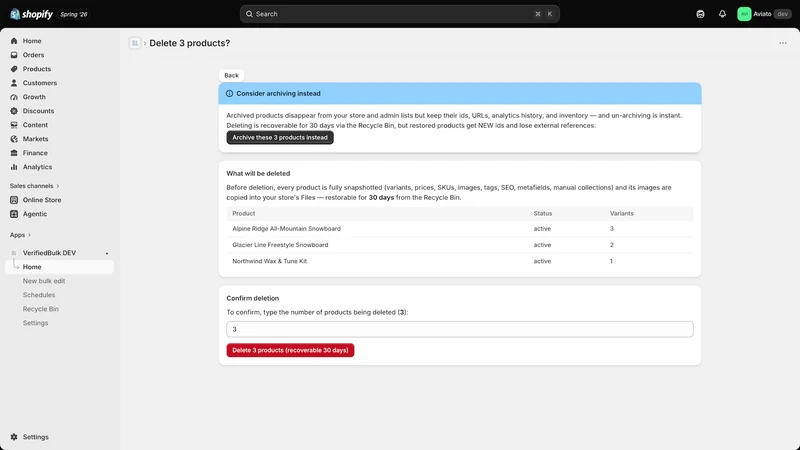The image size is (800, 450).
Task: Open the sidekick icon beside the bell
Action: point(700,14)
